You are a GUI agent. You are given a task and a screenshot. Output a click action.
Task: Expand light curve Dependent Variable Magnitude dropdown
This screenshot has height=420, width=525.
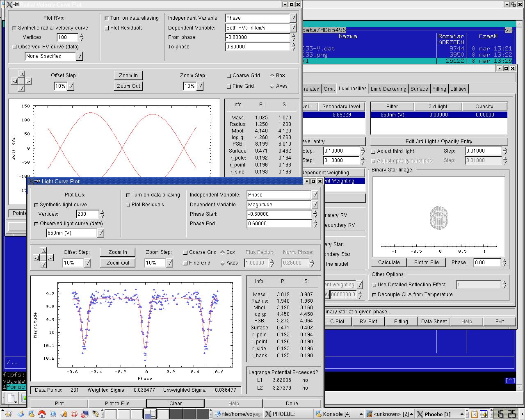[315, 205]
